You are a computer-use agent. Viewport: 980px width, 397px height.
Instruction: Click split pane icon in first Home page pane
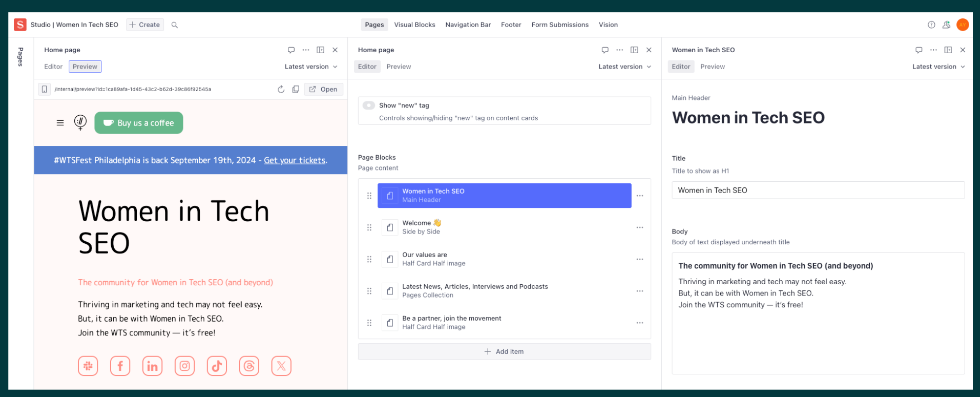tap(320, 50)
